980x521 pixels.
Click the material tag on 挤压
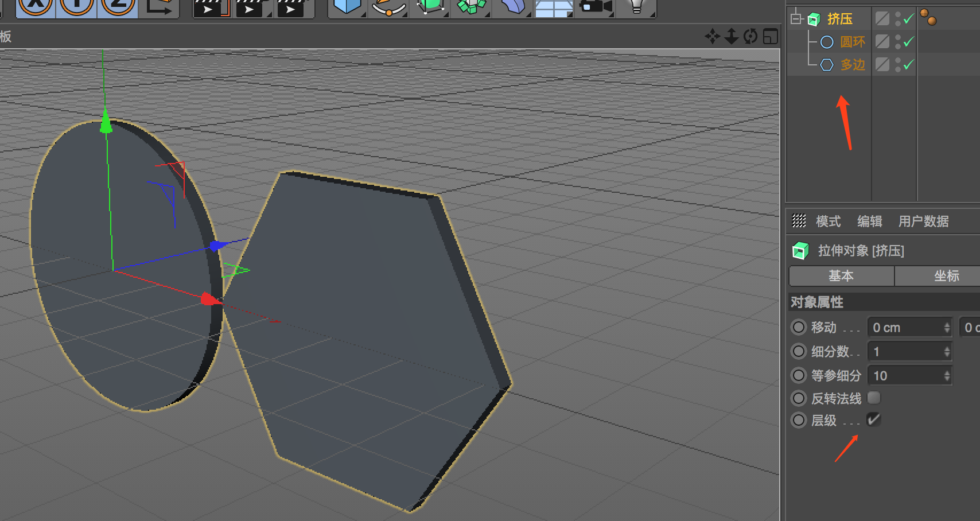[928, 17]
